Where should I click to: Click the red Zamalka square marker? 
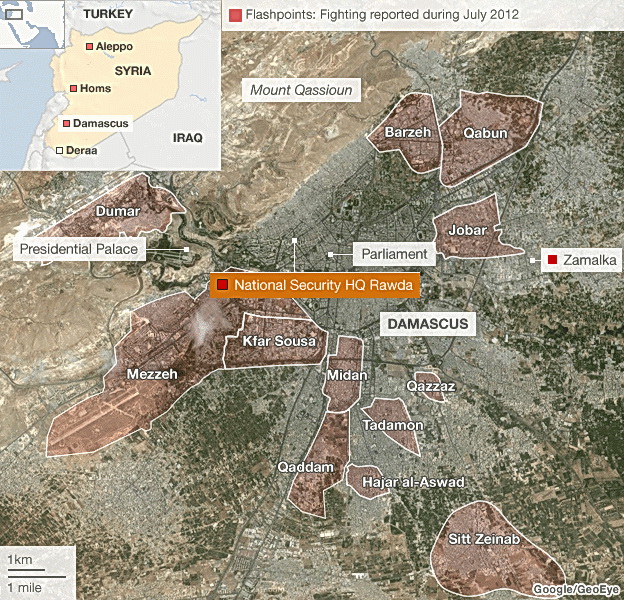pyautogui.click(x=552, y=261)
